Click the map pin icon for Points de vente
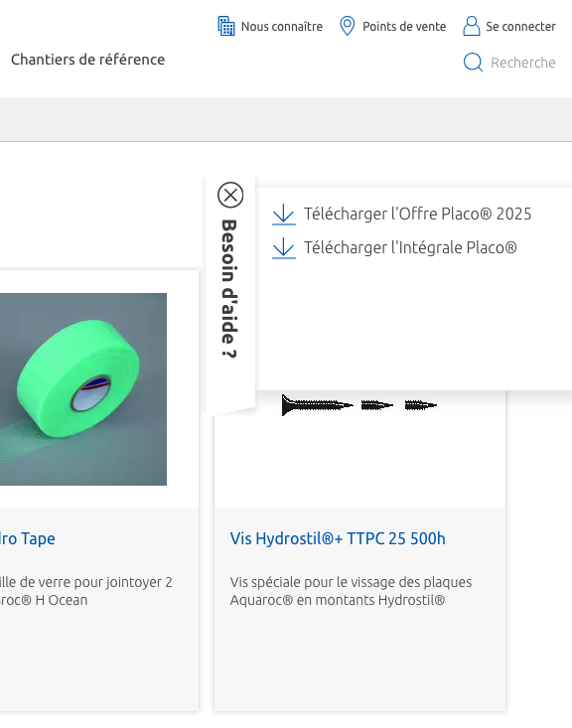This screenshot has width=572, height=728. point(348,26)
